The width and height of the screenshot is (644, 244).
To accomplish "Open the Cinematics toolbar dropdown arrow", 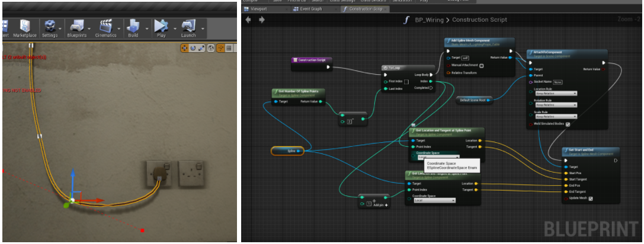I will 120,29.
